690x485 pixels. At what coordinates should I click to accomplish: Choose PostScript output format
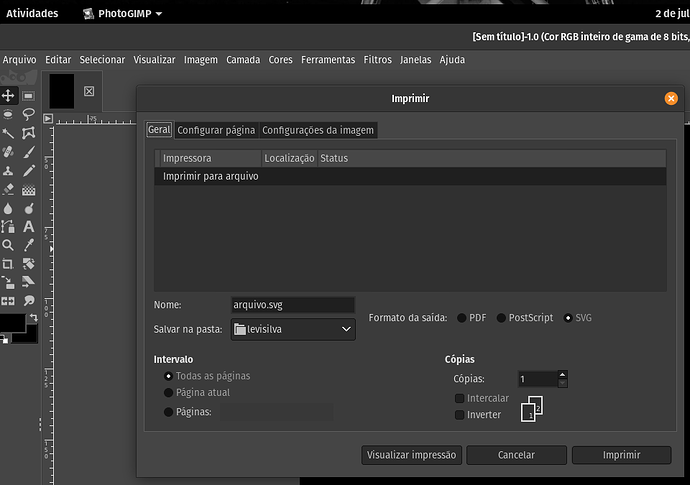(501, 318)
